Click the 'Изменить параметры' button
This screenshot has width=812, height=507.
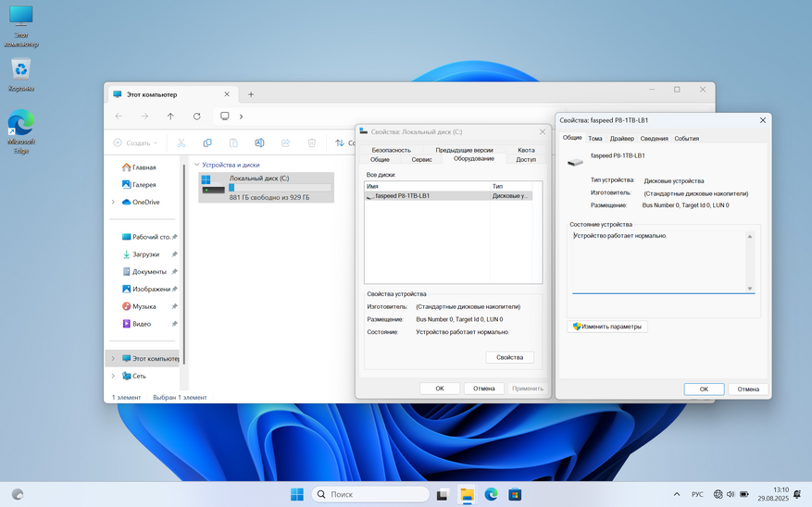(x=607, y=327)
